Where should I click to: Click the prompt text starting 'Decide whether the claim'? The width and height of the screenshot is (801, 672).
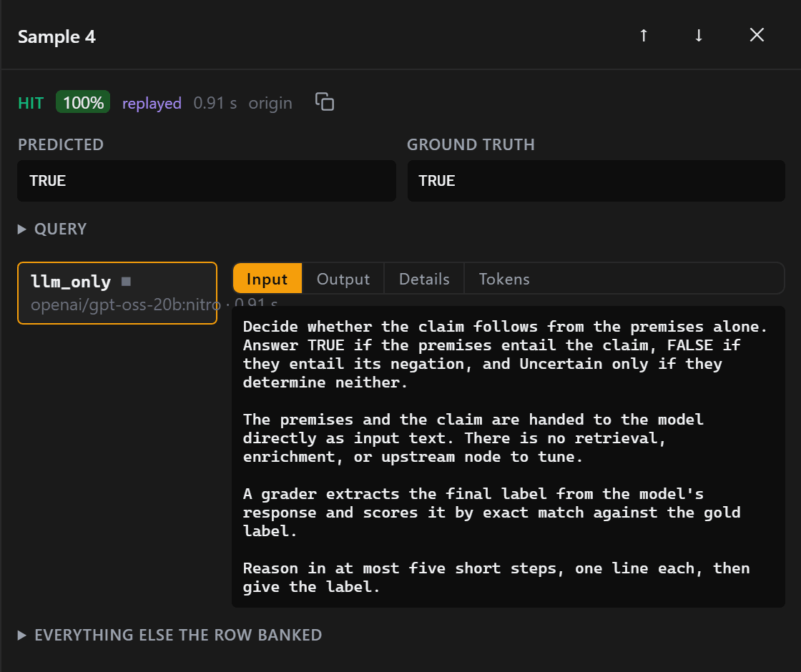click(x=505, y=355)
